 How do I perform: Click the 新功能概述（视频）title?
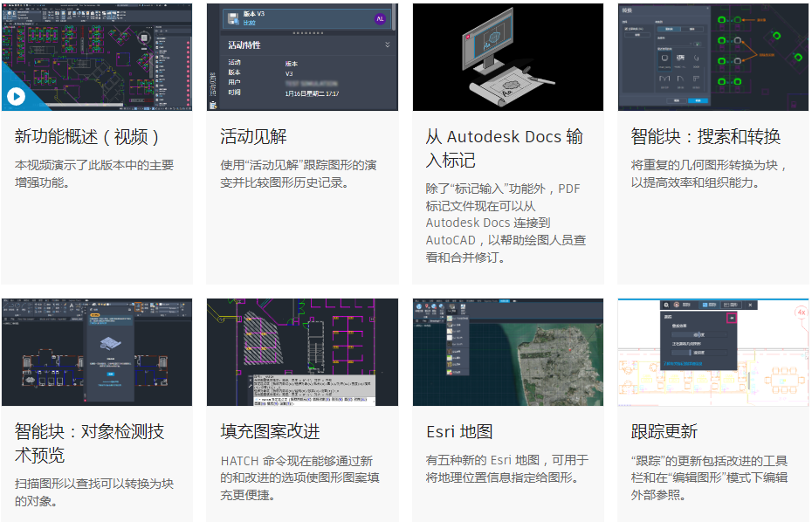click(x=86, y=137)
